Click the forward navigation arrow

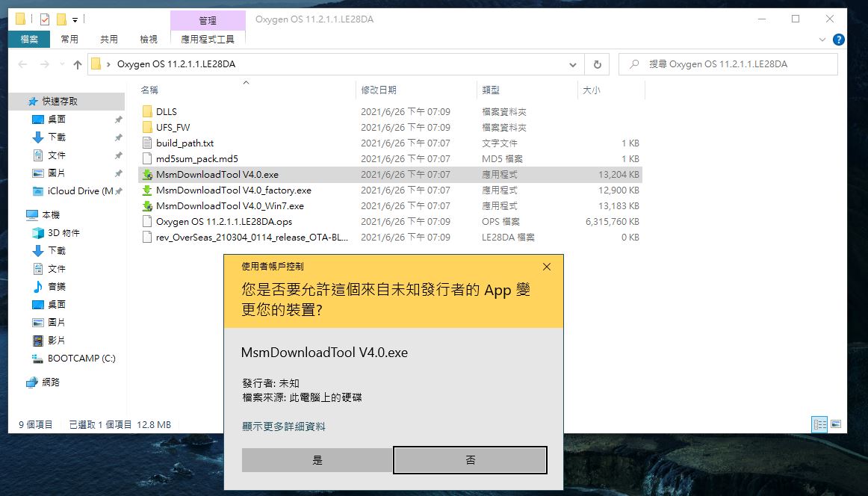point(45,64)
